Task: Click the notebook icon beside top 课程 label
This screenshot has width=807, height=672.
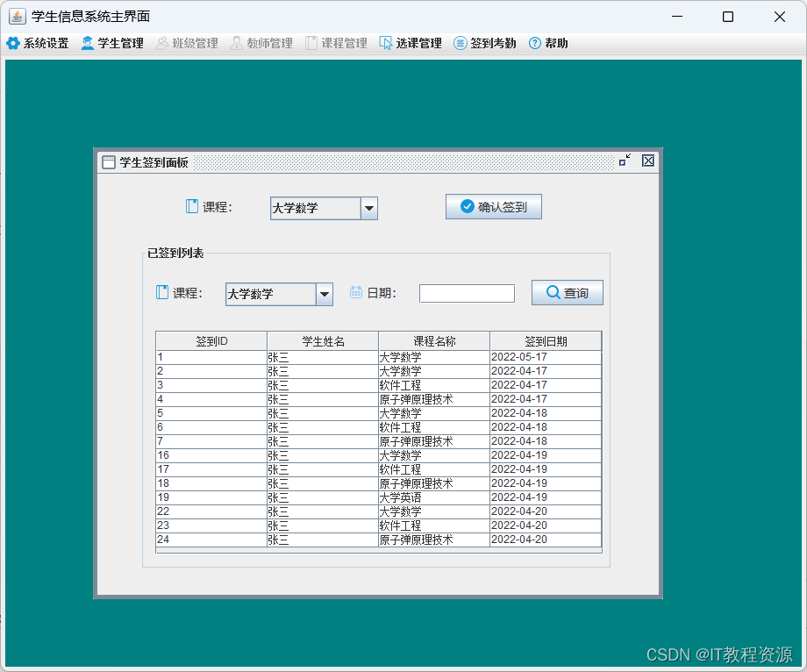Action: (x=191, y=206)
